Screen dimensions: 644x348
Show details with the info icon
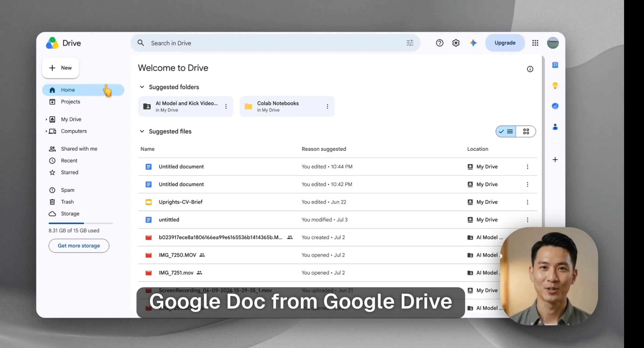[530, 69]
